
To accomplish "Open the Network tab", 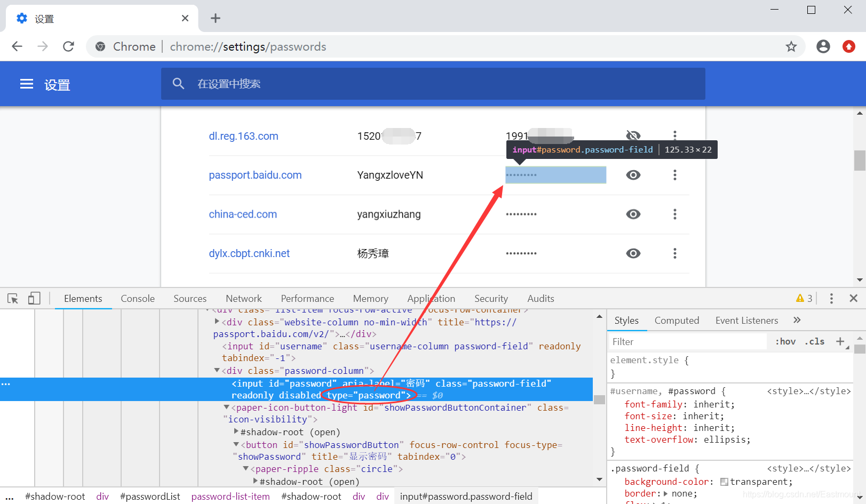I will coord(244,299).
